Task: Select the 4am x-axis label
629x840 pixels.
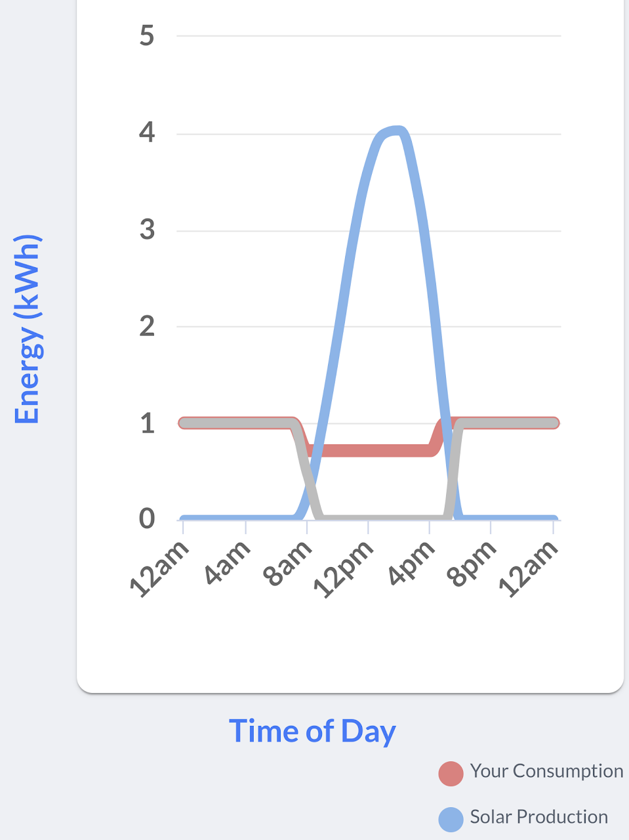Action: click(x=227, y=562)
